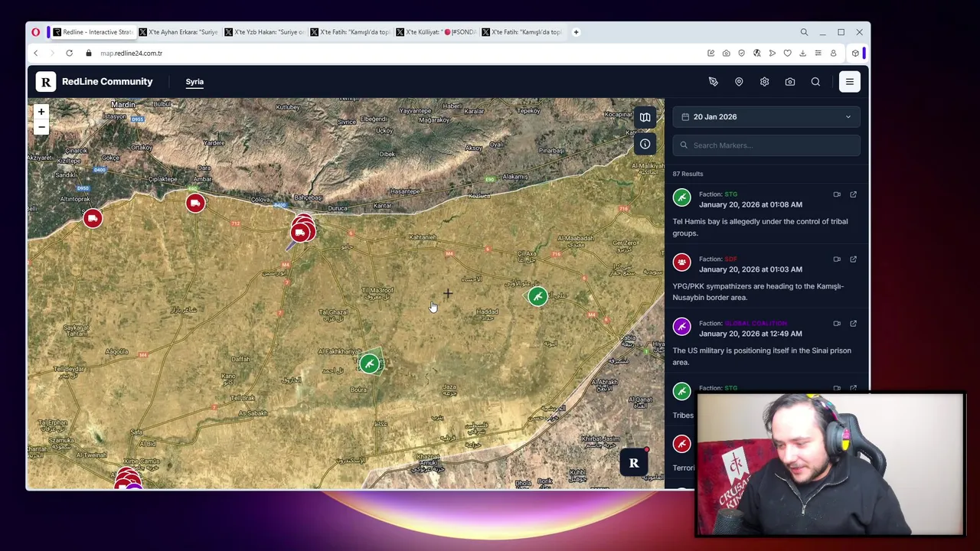Select green marker near Al Fakhkhariyah
Screen dimensions: 980x551
[x=369, y=364]
